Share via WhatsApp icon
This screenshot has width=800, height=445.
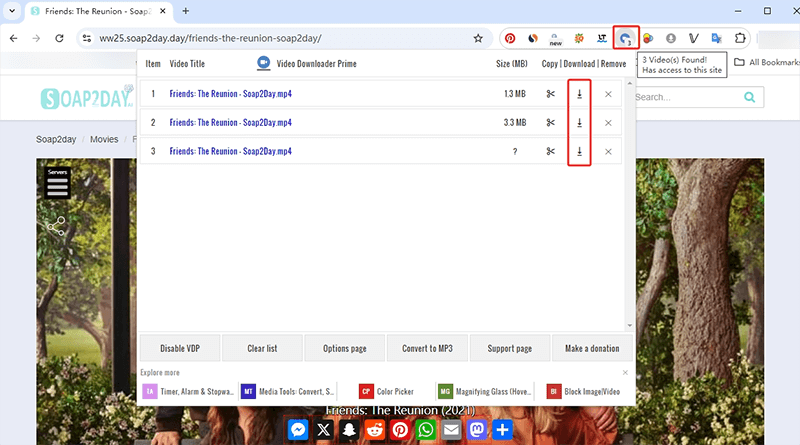pyautogui.click(x=426, y=430)
